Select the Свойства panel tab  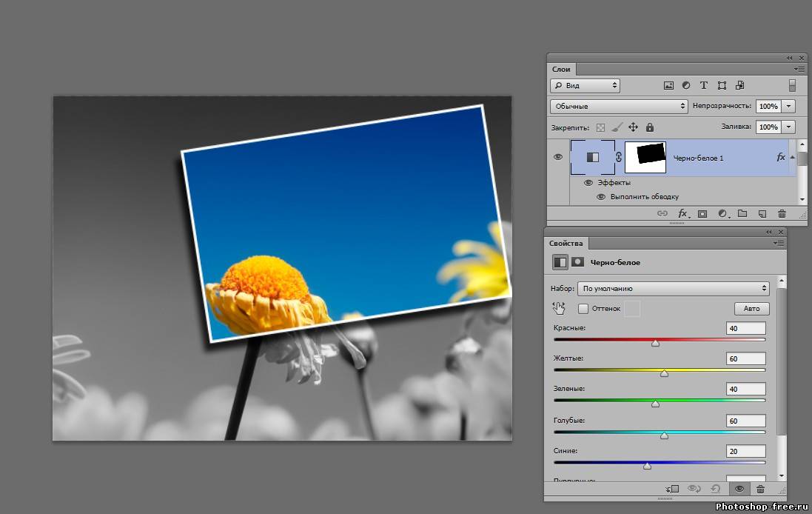(x=566, y=244)
